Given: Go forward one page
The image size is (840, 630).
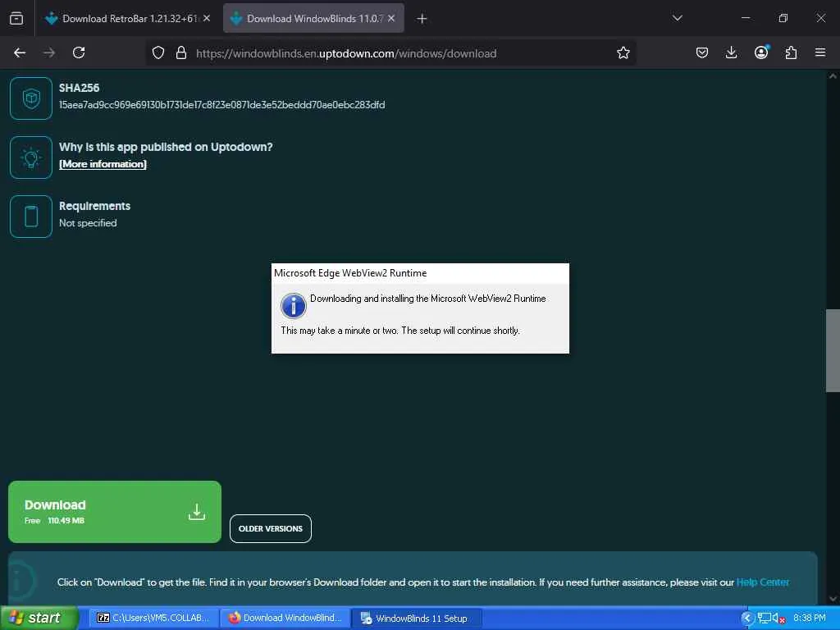Looking at the screenshot, I should point(49,52).
